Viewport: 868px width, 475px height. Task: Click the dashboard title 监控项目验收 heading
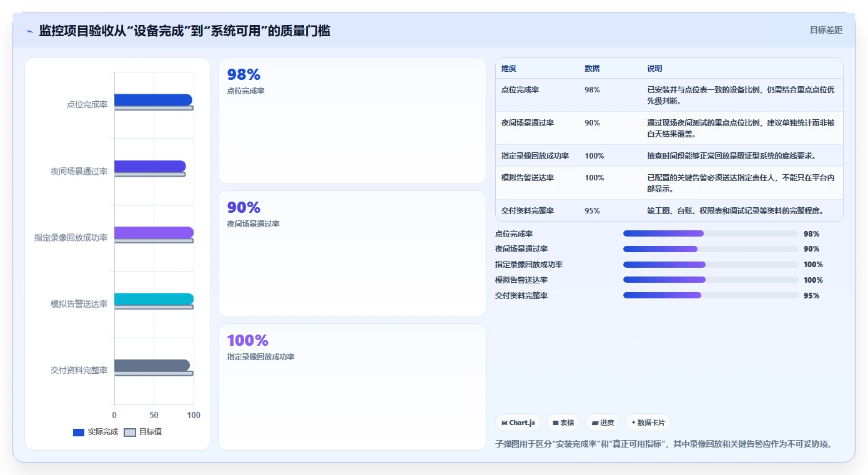tap(185, 31)
